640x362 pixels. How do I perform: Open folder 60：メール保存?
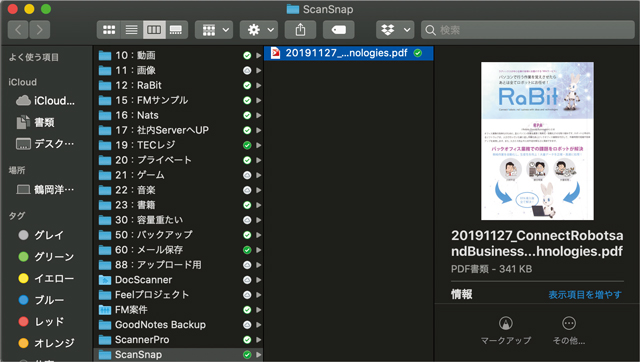click(x=178, y=250)
